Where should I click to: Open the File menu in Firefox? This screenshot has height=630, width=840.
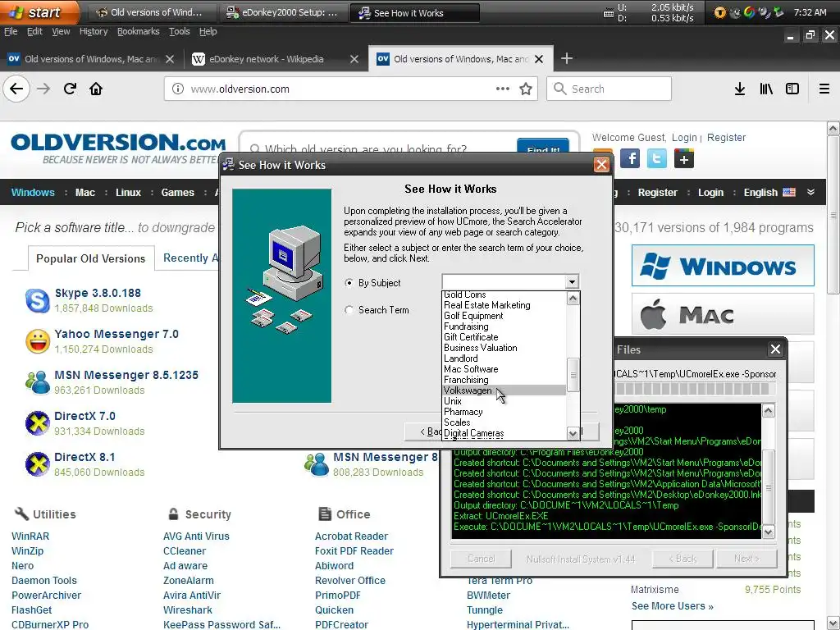[11, 32]
